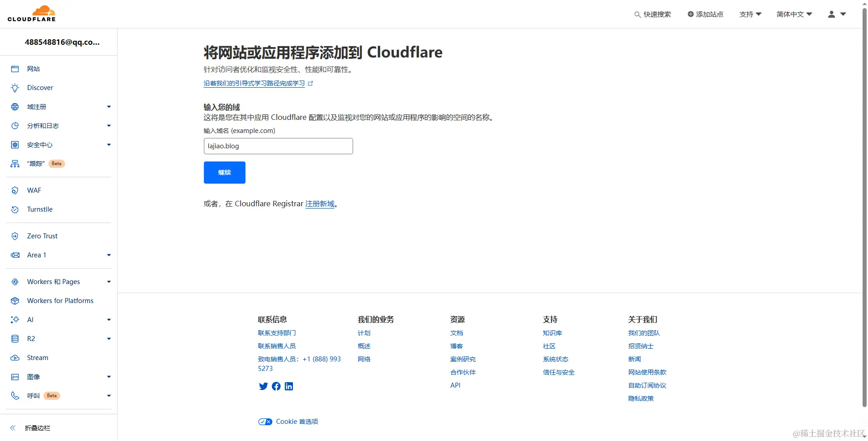Click the 跟踪 network icon
The image size is (868, 441).
point(15,164)
